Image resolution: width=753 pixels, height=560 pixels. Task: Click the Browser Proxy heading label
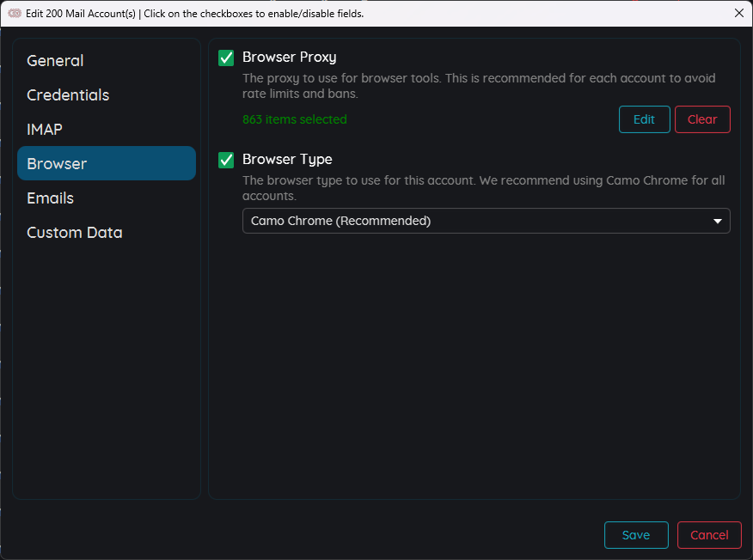290,58
